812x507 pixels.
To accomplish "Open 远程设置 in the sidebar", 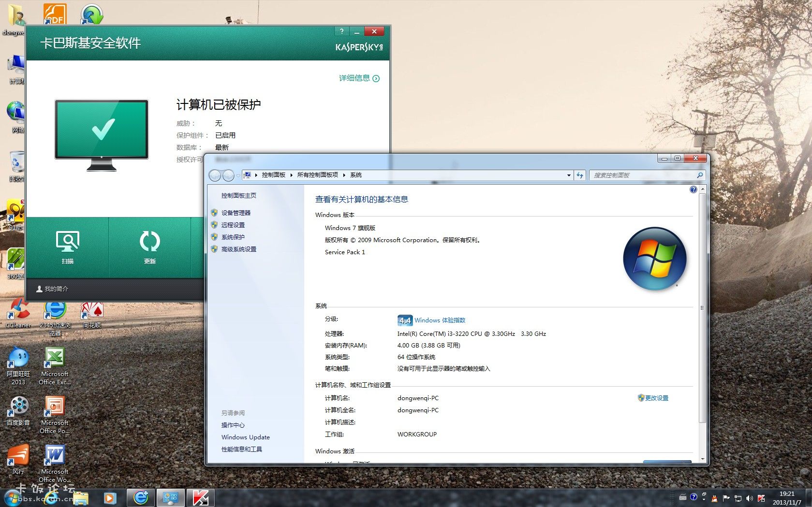I will 233,225.
